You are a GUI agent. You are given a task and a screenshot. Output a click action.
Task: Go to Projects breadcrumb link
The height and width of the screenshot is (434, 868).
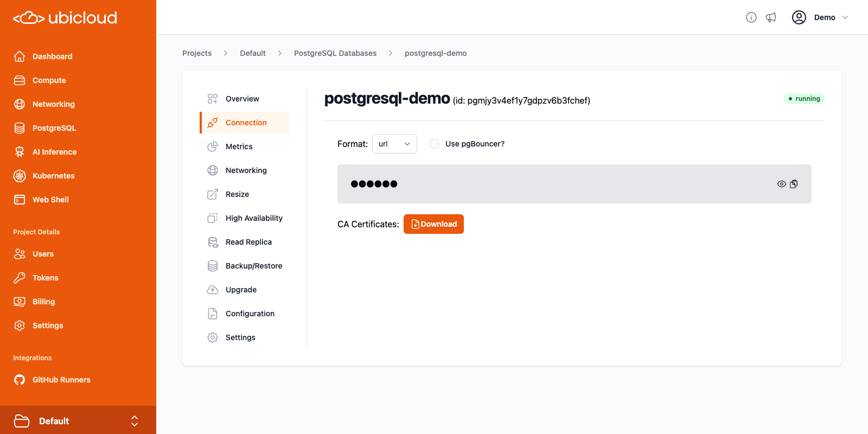[x=197, y=53]
